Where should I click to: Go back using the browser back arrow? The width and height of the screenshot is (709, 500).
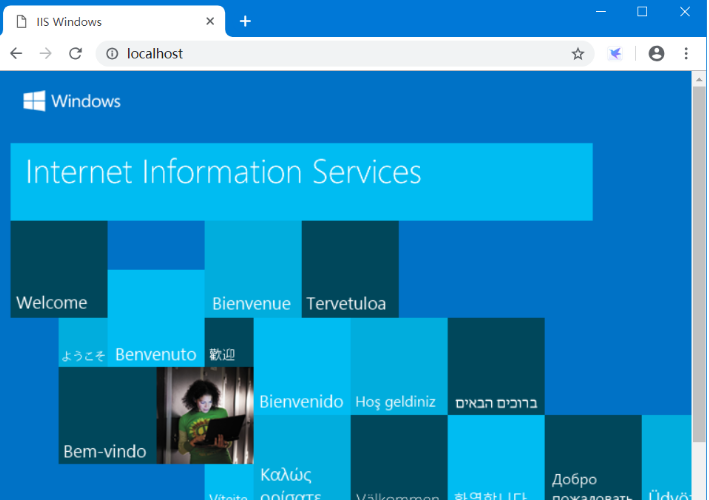coord(16,54)
